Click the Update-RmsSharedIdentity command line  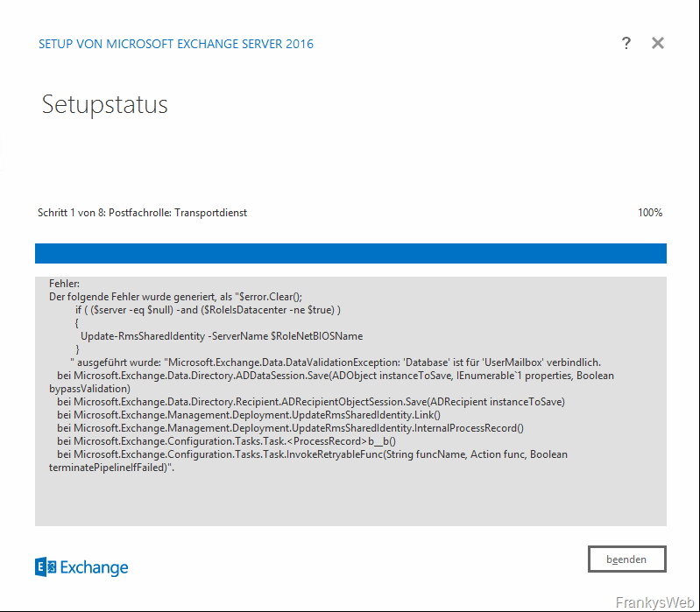(221, 336)
